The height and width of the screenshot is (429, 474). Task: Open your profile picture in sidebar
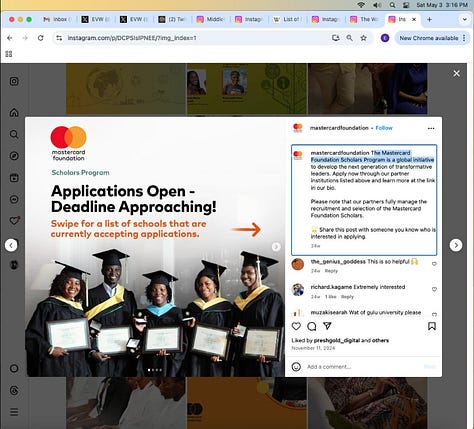point(14,265)
